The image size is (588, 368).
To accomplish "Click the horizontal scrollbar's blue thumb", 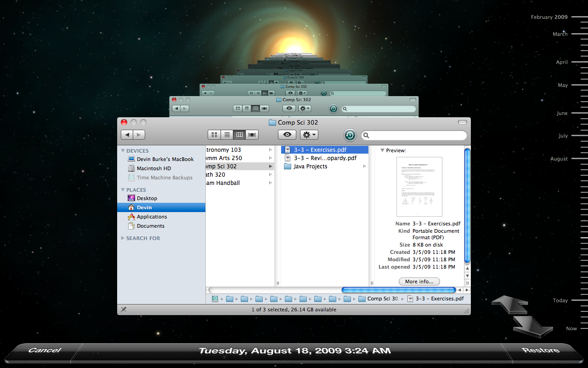I will point(399,290).
